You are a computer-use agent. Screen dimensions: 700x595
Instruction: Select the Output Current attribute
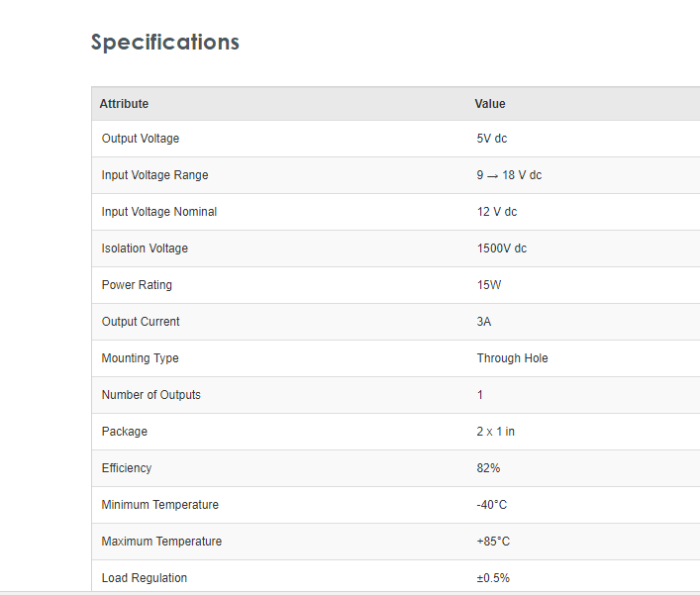tap(141, 322)
